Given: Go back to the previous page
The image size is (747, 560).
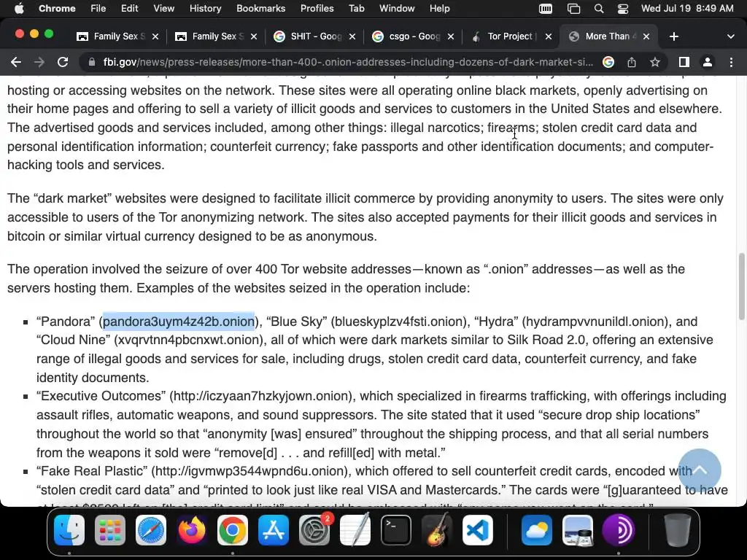Looking at the screenshot, I should pos(16,63).
